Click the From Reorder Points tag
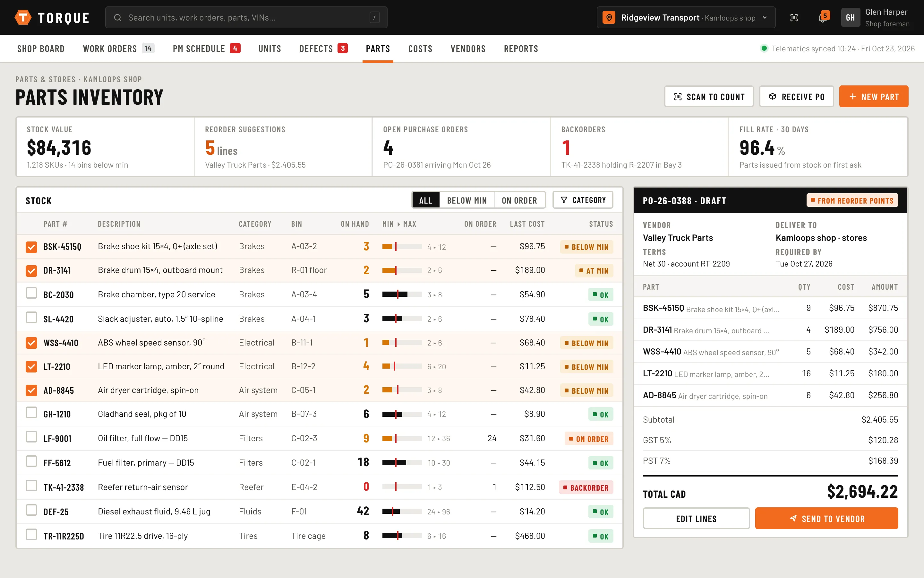Screen dimensions: 924x578 (852, 200)
